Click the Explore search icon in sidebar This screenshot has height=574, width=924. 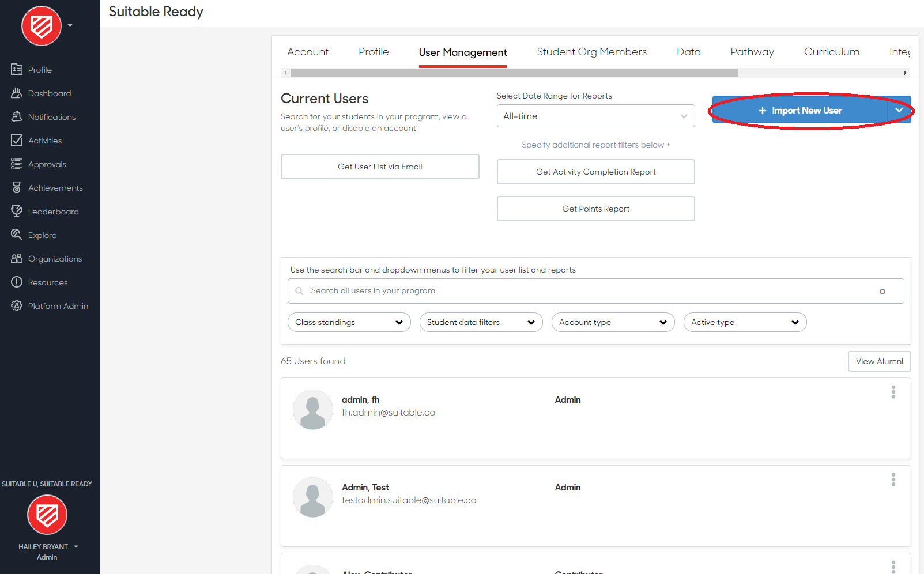click(x=17, y=235)
